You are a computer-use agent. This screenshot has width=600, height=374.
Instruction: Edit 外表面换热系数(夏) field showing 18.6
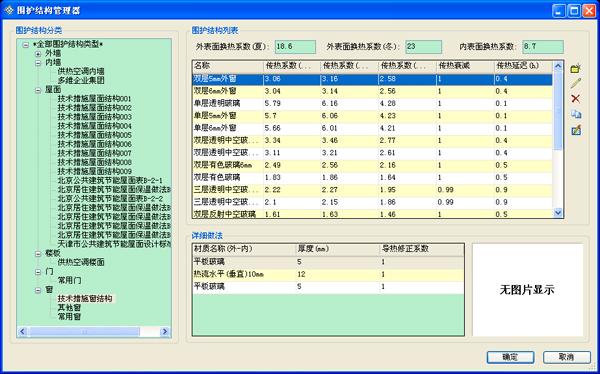[295, 47]
